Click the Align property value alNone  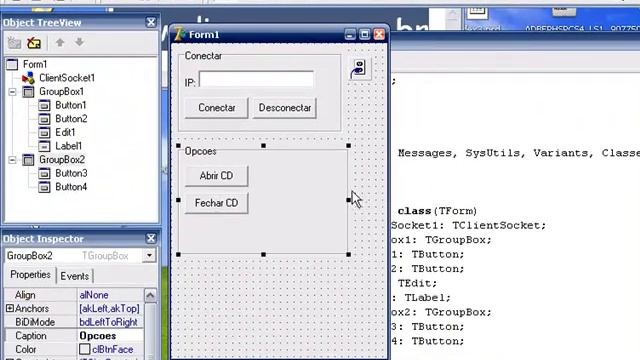point(94,295)
